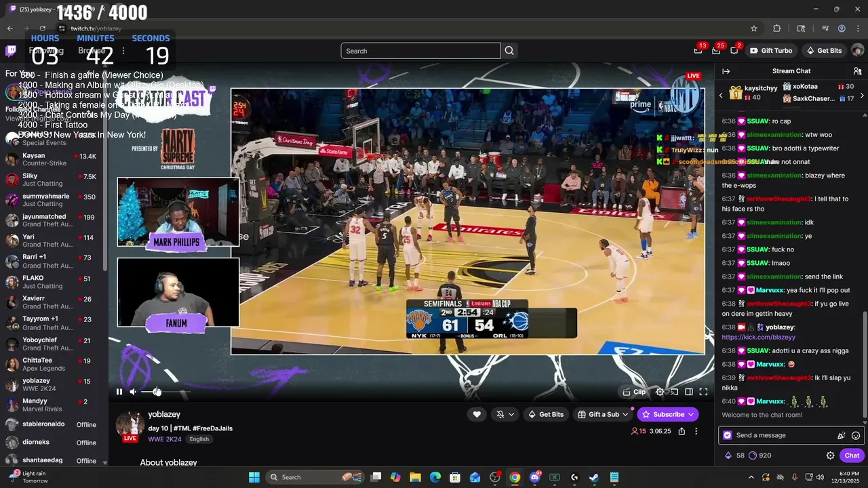Open the Twitch Browse tab
Image resolution: width=868 pixels, height=488 pixels.
(91, 50)
